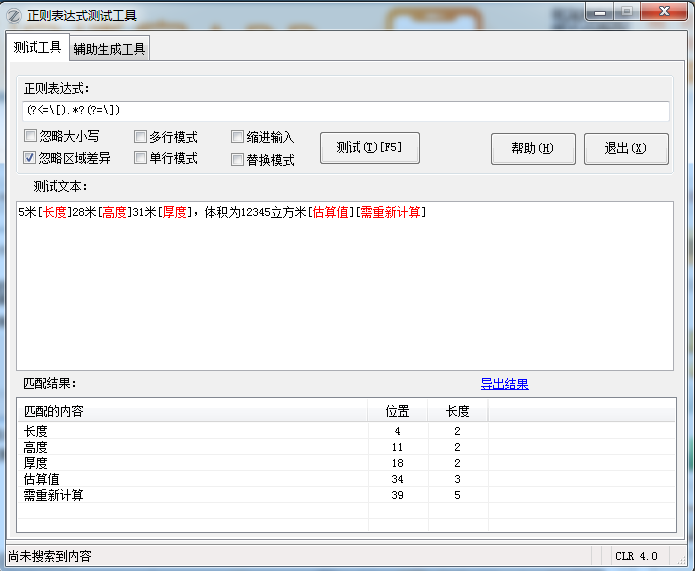Screen dimensions: 695x571
Task: Open help with the 帮助(H) button
Action: click(532, 149)
